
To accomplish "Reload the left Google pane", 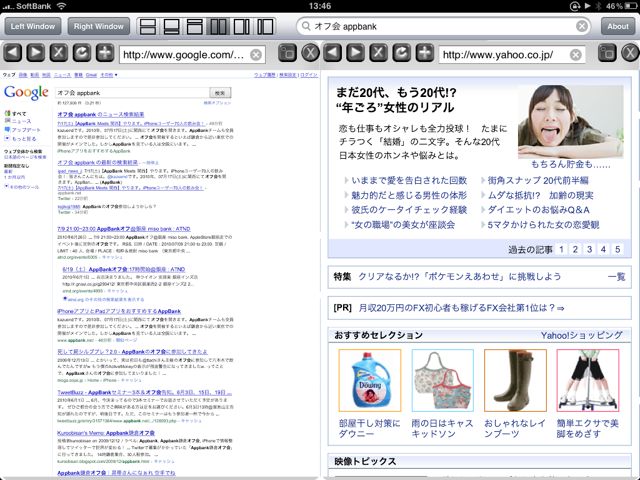I will click(82, 53).
